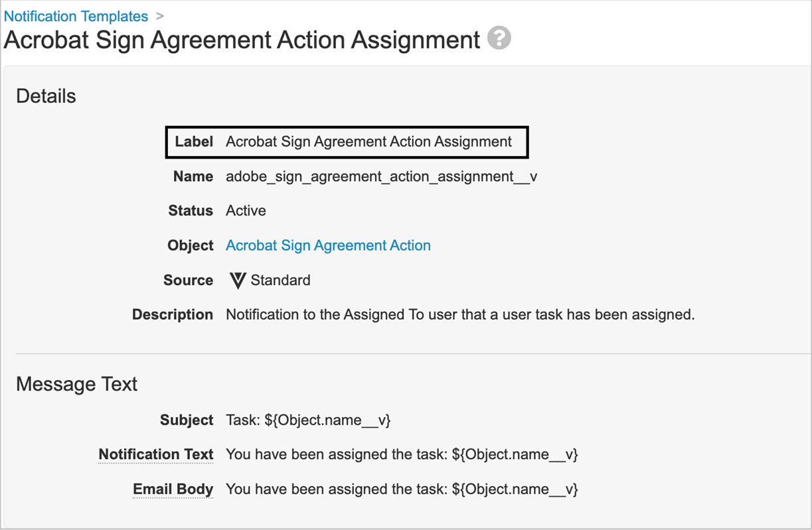Click the Veeva Standard source icon
Viewport: 812px width, 530px height.
[239, 279]
